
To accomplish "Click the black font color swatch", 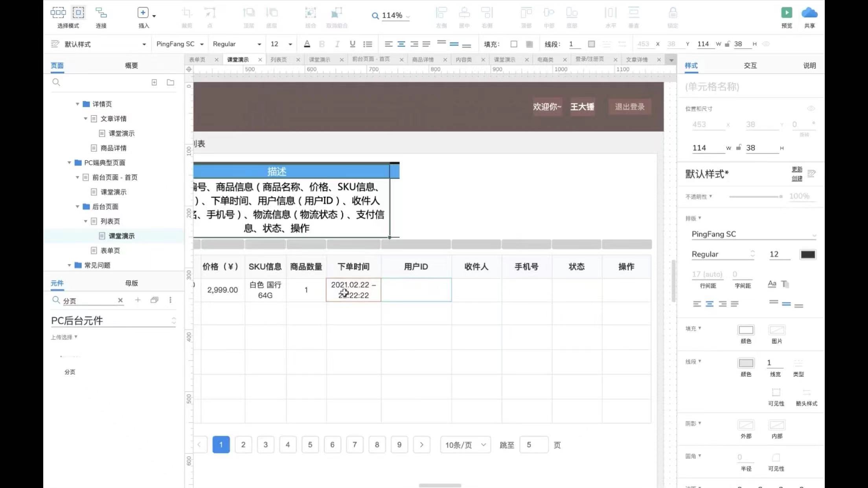I will point(807,255).
